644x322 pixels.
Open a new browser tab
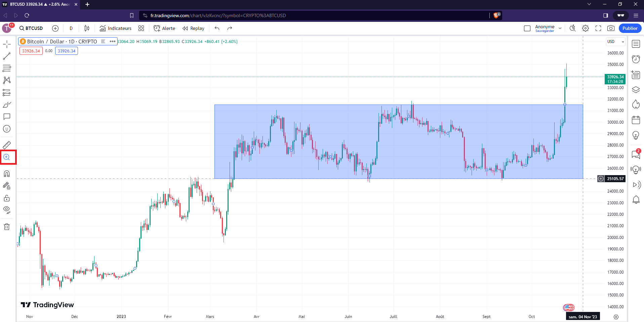point(87,4)
